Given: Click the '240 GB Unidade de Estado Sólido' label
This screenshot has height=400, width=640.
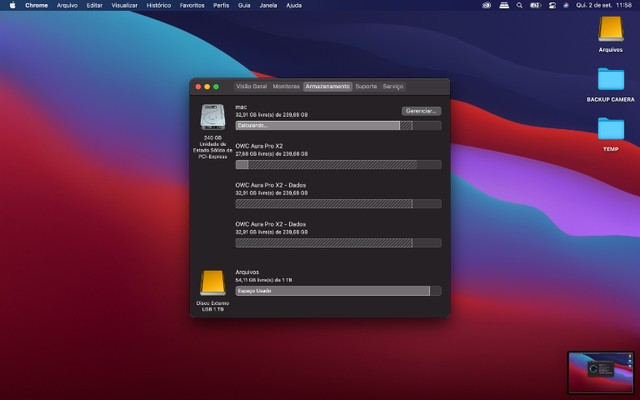Looking at the screenshot, I should click(213, 147).
